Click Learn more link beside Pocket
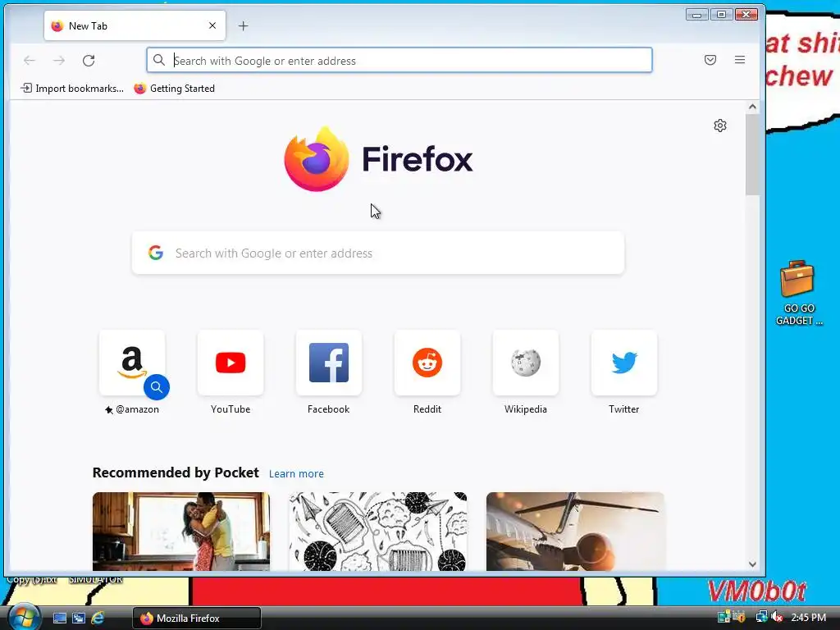Screen dimensions: 840x630 point(296,473)
